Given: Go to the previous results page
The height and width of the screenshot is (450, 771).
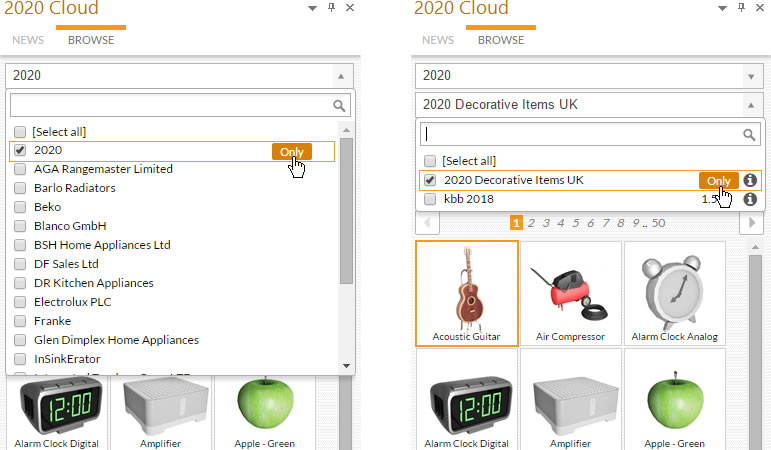Looking at the screenshot, I should pos(427,223).
